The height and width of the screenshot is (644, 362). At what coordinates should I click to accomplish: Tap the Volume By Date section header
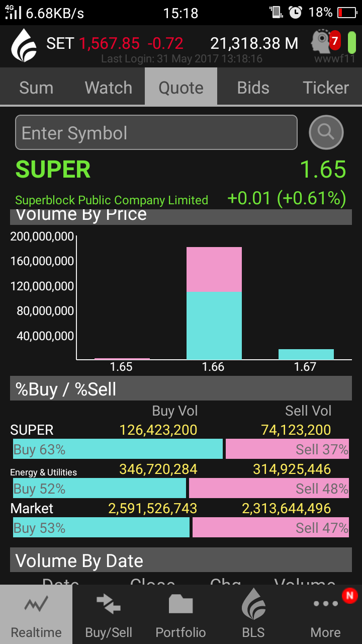[x=181, y=560]
